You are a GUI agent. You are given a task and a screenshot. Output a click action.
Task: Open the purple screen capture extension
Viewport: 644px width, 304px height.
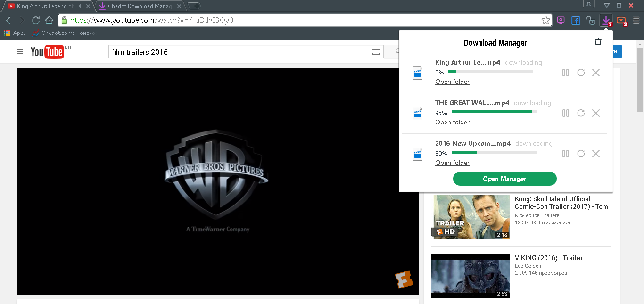(561, 20)
